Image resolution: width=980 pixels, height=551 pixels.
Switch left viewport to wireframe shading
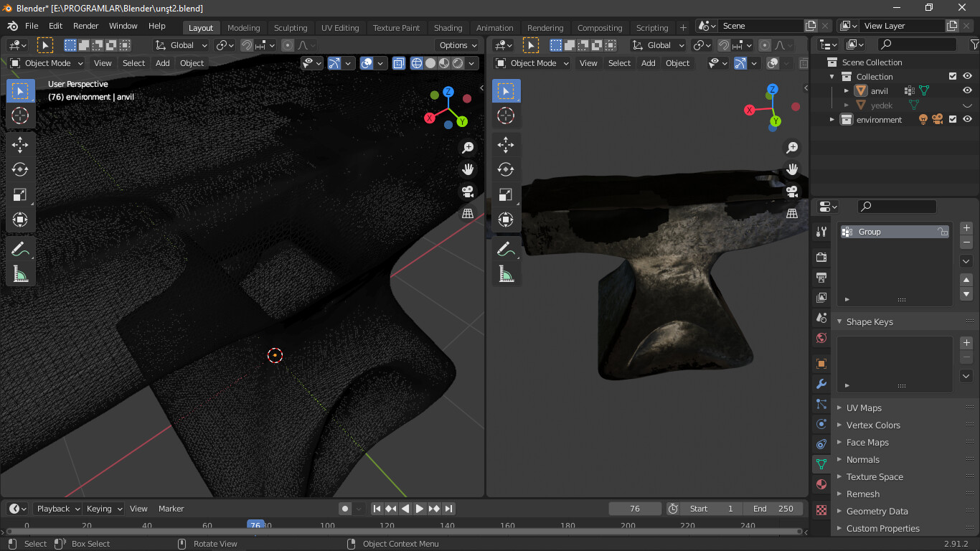tap(417, 63)
